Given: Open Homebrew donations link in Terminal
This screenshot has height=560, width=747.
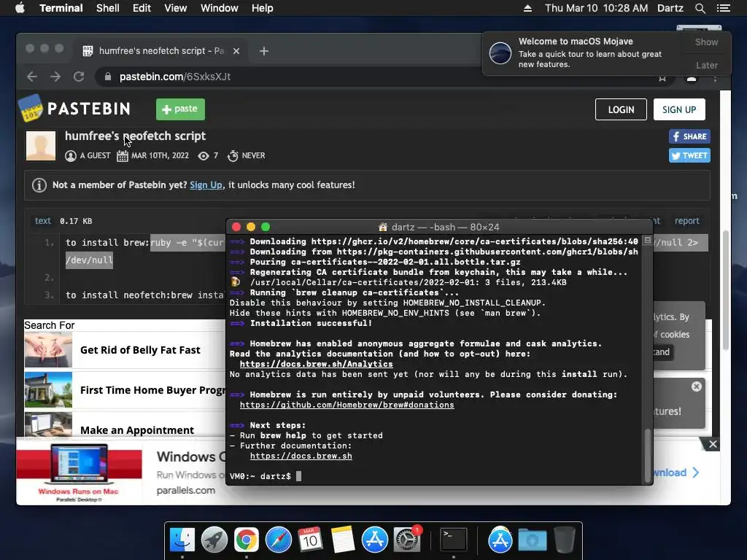Looking at the screenshot, I should (x=347, y=405).
